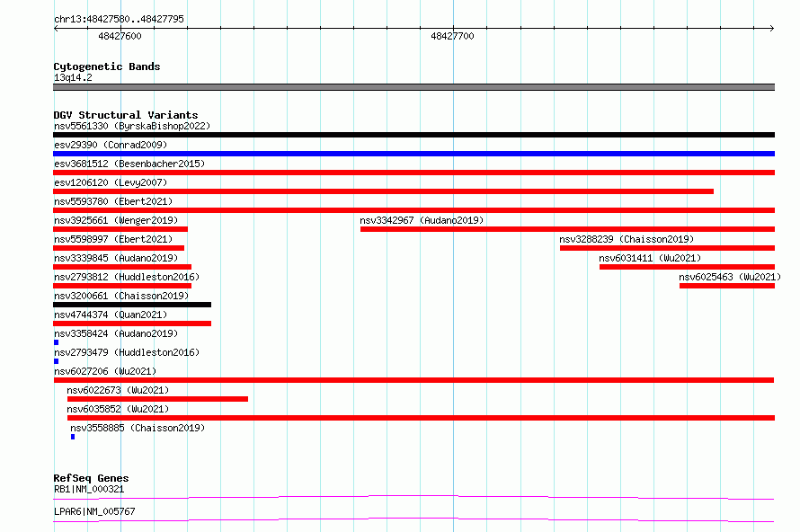The height and width of the screenshot is (532, 800).
Task: Click the nsv2793812 (Huddleston2016) label
Action: (x=127, y=277)
